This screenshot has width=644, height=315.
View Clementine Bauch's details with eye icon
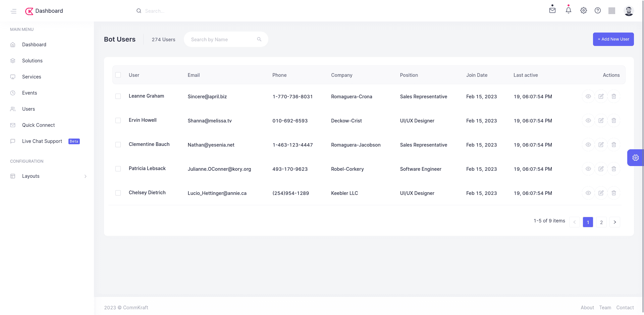(x=588, y=145)
